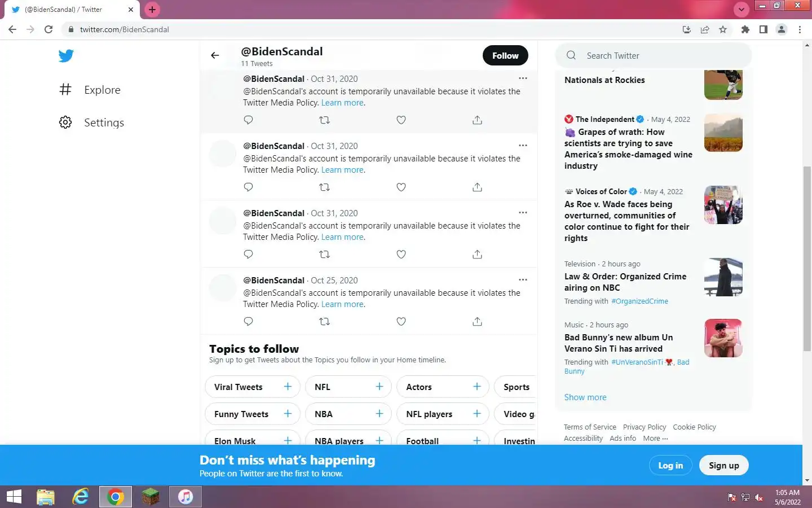Click the Law & Order thumbnail image
This screenshot has width=812, height=508.
[x=723, y=277]
